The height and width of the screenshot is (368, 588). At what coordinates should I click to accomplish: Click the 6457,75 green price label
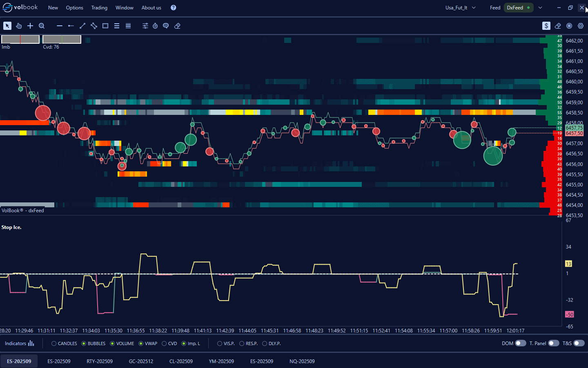click(574, 128)
